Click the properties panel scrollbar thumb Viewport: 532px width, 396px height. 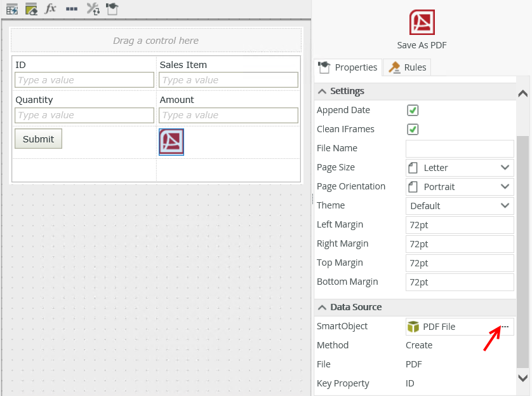pos(523,251)
